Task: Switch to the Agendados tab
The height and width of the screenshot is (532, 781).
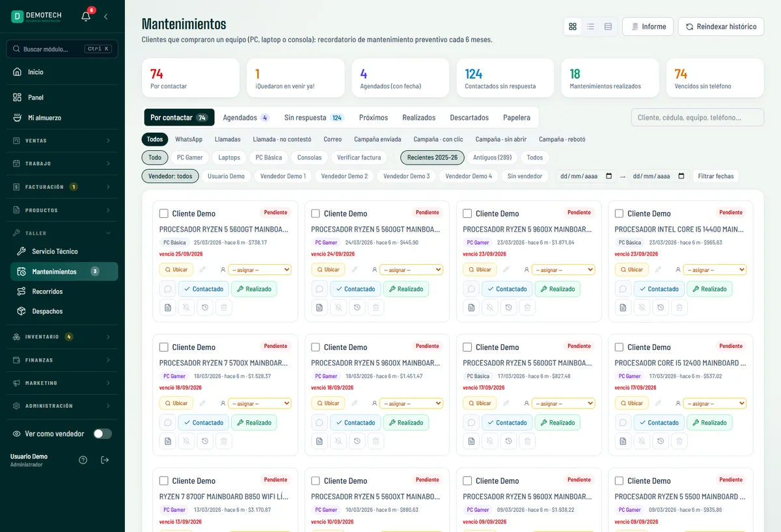Action: pos(245,118)
